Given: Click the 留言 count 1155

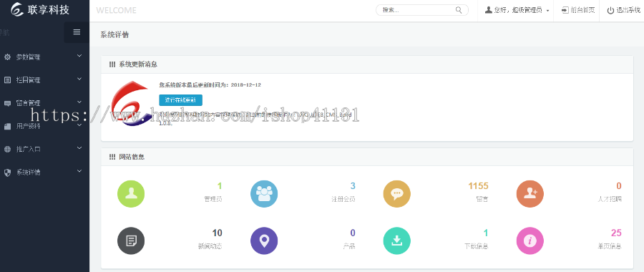Looking at the screenshot, I should [479, 186].
